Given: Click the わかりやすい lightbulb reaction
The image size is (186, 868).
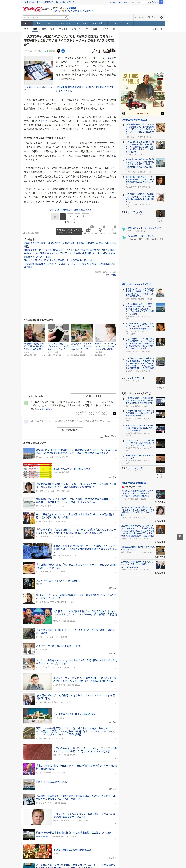Looking at the screenshot, I should [x=100, y=230].
